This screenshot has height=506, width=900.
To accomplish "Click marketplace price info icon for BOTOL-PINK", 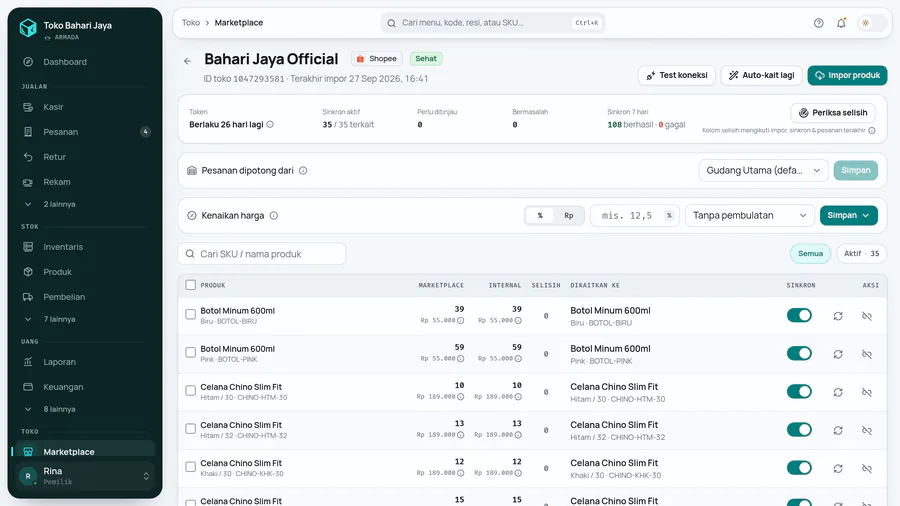I will (x=460, y=359).
